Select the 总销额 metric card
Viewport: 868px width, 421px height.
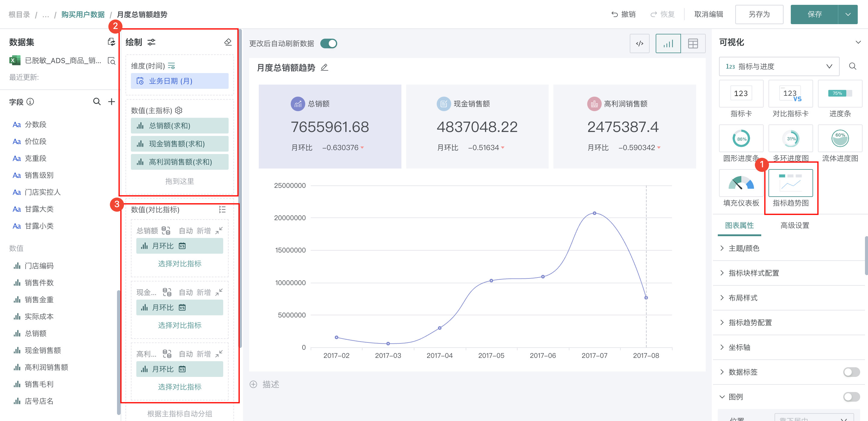coord(330,127)
